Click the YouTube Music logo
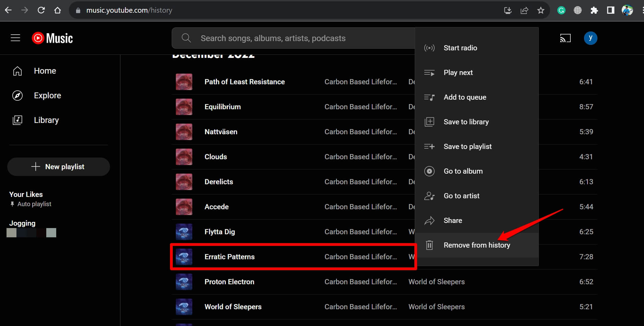 [52, 38]
